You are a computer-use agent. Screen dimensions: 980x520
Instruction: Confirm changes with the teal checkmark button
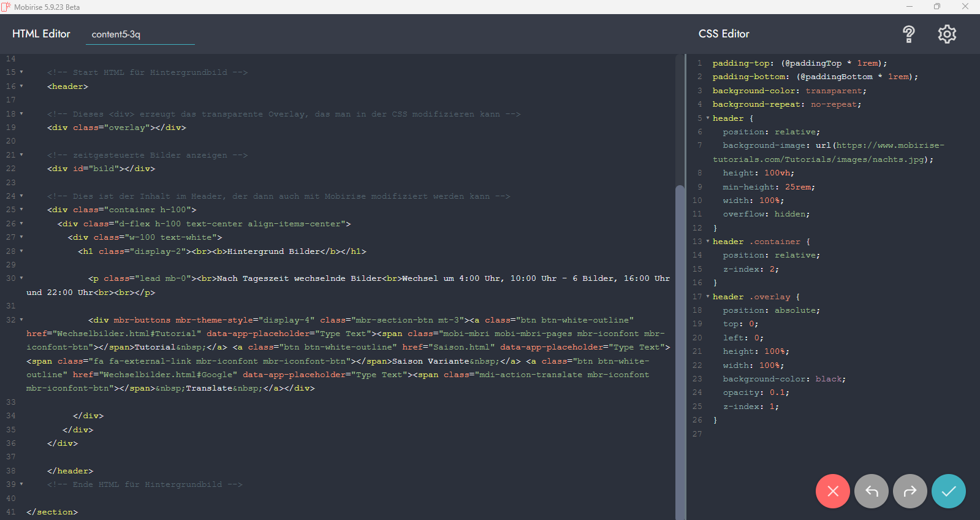[x=949, y=491]
